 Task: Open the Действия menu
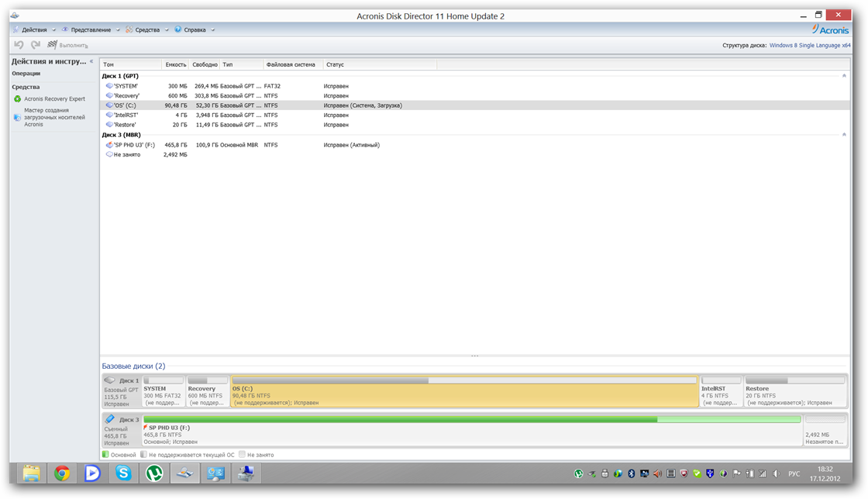pos(34,30)
